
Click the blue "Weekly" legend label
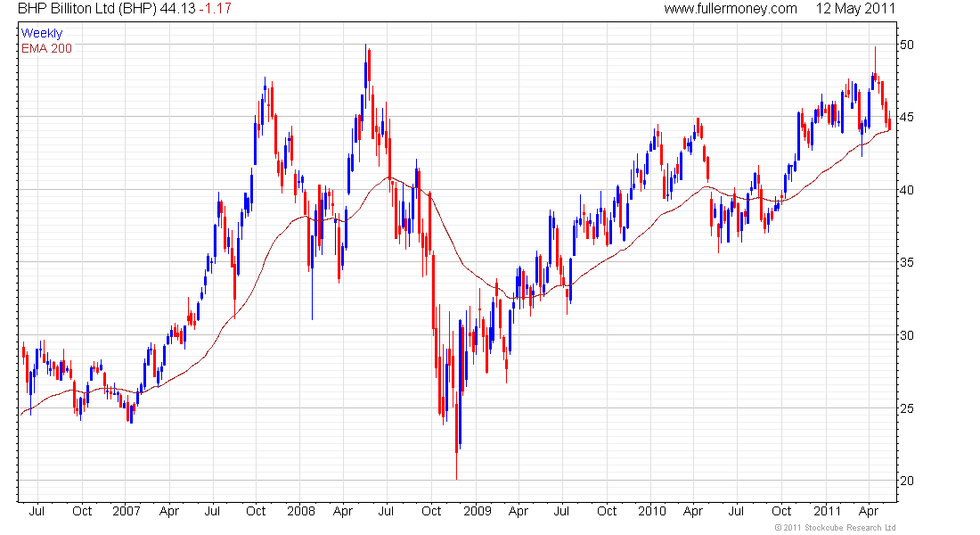(42, 33)
